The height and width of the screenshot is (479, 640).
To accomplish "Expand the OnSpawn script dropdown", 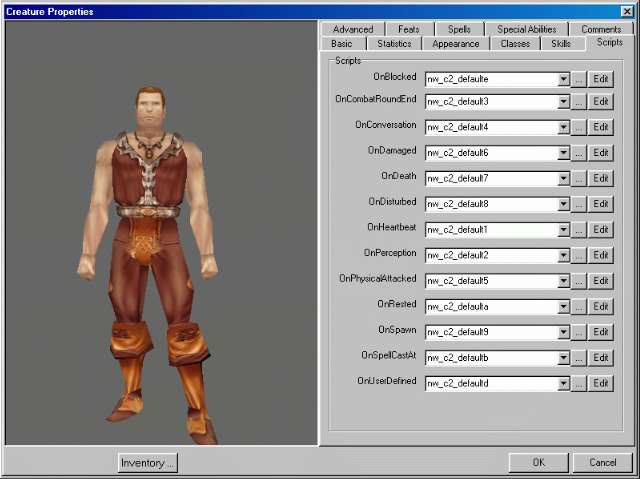I will click(563, 332).
